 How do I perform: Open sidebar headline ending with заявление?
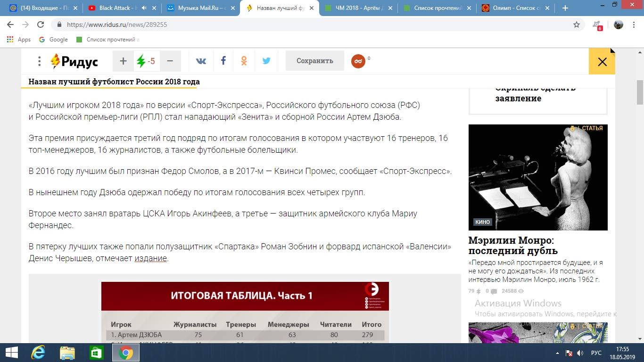tap(536, 93)
